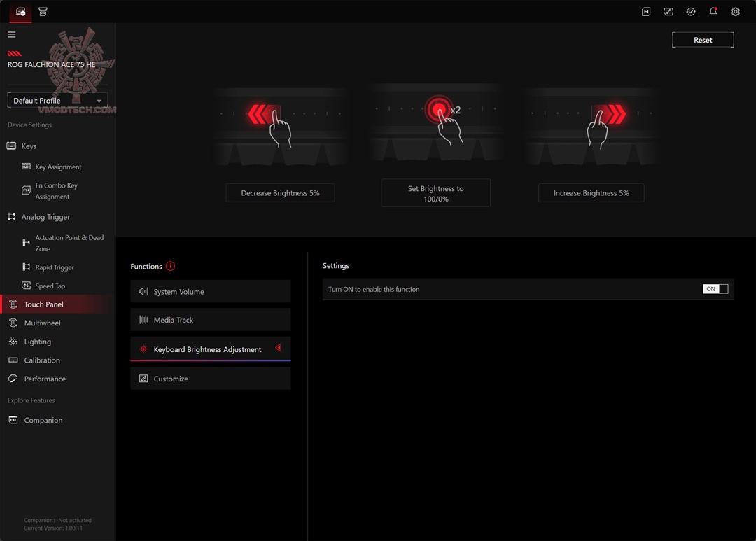Image resolution: width=756 pixels, height=541 pixels.
Task: Click the Keys section label
Action: (29, 146)
